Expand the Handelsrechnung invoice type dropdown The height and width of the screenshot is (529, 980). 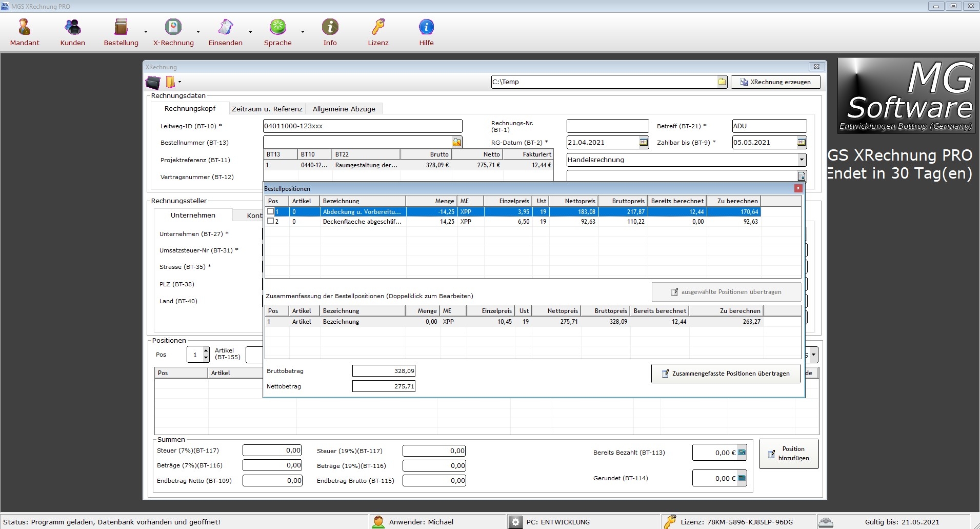click(801, 160)
